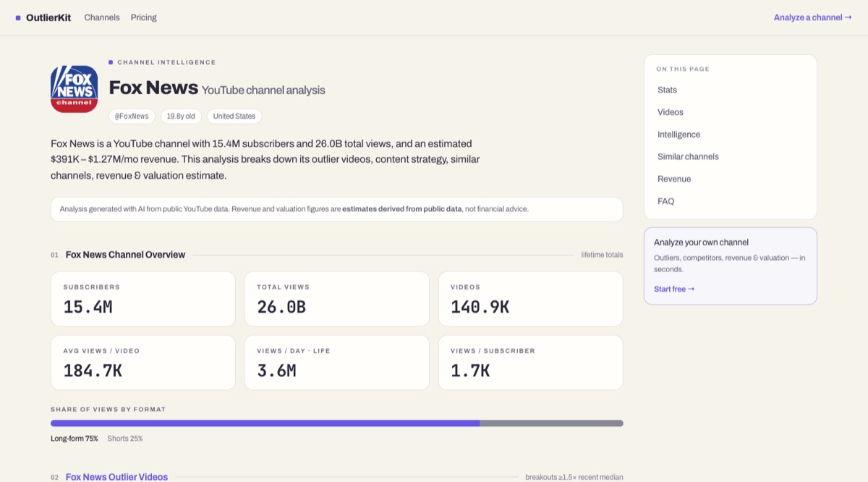The height and width of the screenshot is (482, 868).
Task: Click the CHANNEL INTELLIGENCE label
Action: [166, 62]
